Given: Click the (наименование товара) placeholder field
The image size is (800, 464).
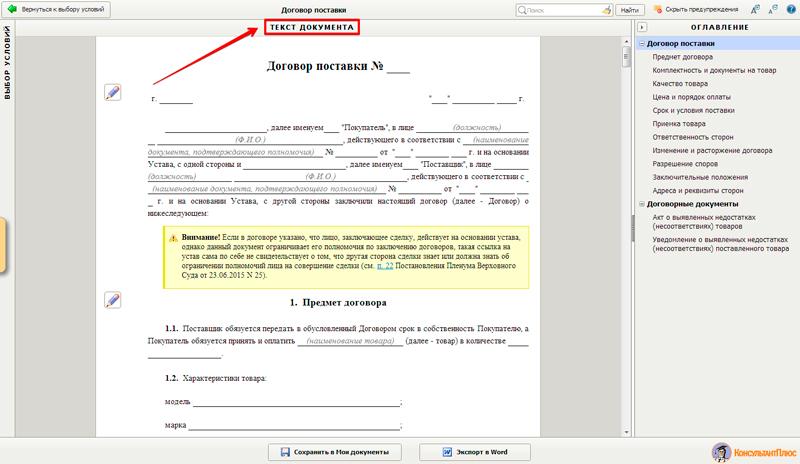Looking at the screenshot, I should (350, 341).
